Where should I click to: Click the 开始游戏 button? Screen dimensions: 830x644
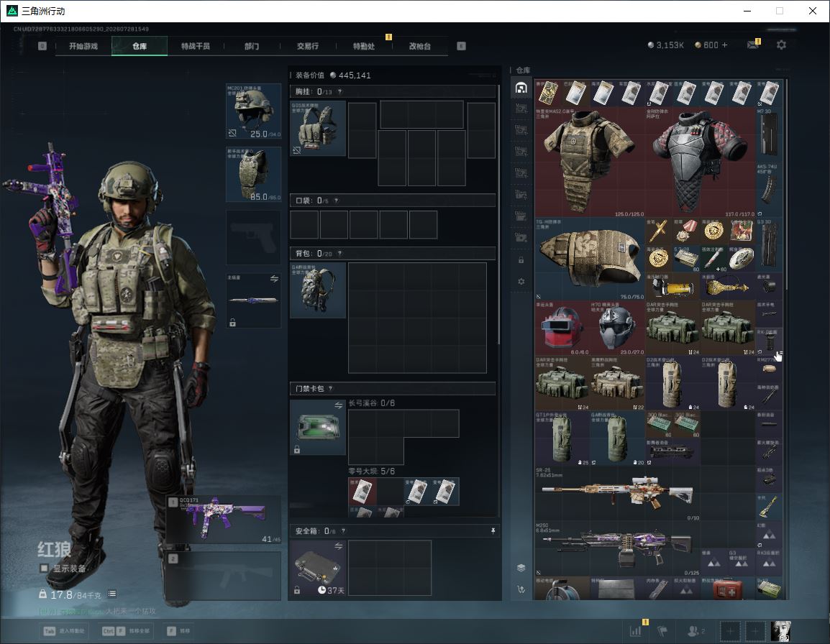click(x=83, y=46)
